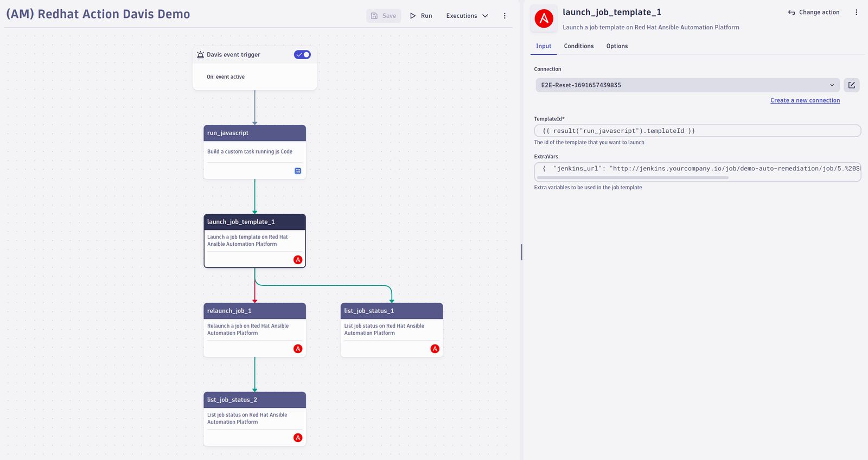Select the relaunch_job_1 node header
The image size is (868, 460).
255,311
